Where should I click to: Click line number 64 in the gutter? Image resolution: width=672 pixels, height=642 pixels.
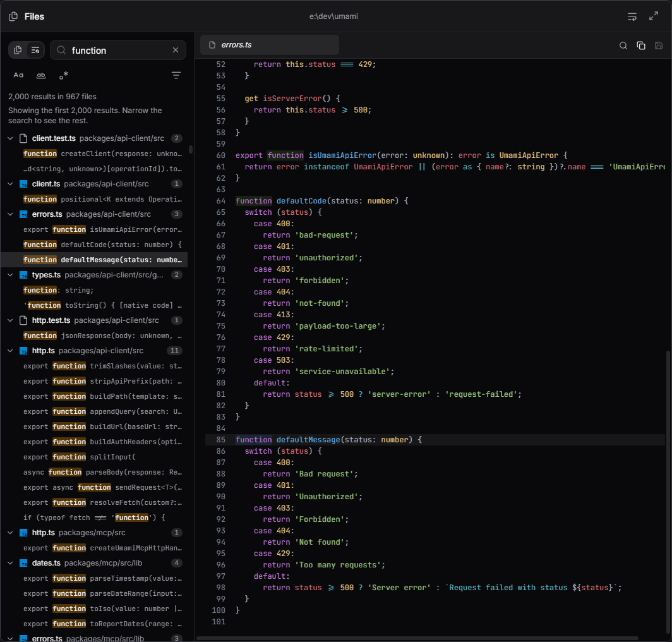[220, 201]
